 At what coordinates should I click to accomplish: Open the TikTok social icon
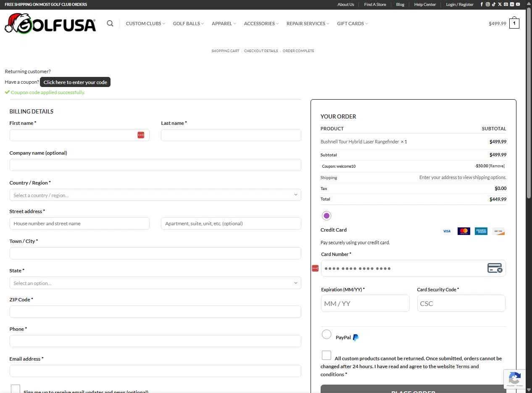pyautogui.click(x=494, y=4)
